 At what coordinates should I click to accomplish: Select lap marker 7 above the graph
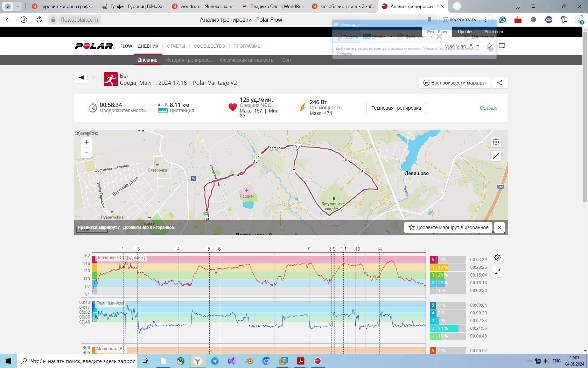(x=308, y=249)
